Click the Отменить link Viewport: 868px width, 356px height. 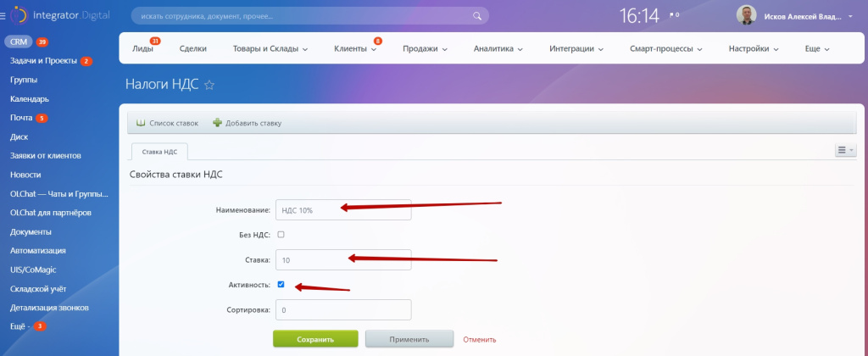pos(479,339)
